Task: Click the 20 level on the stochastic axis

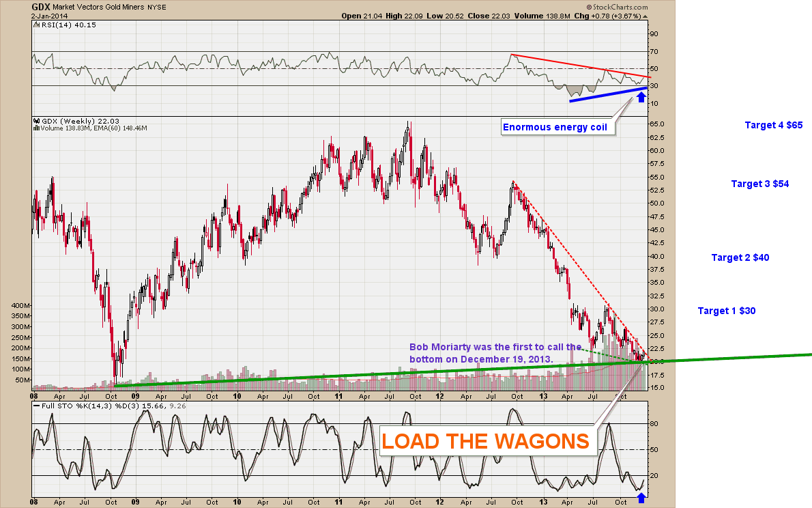Action: pyautogui.click(x=654, y=476)
